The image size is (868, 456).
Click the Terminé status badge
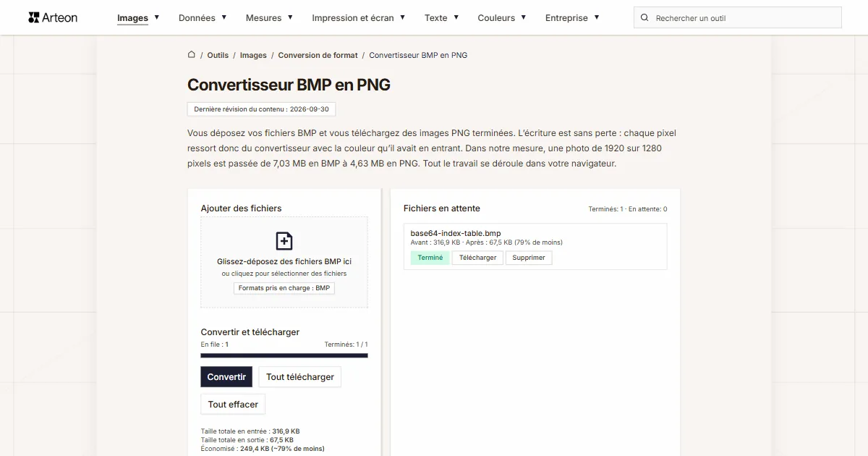pos(430,258)
